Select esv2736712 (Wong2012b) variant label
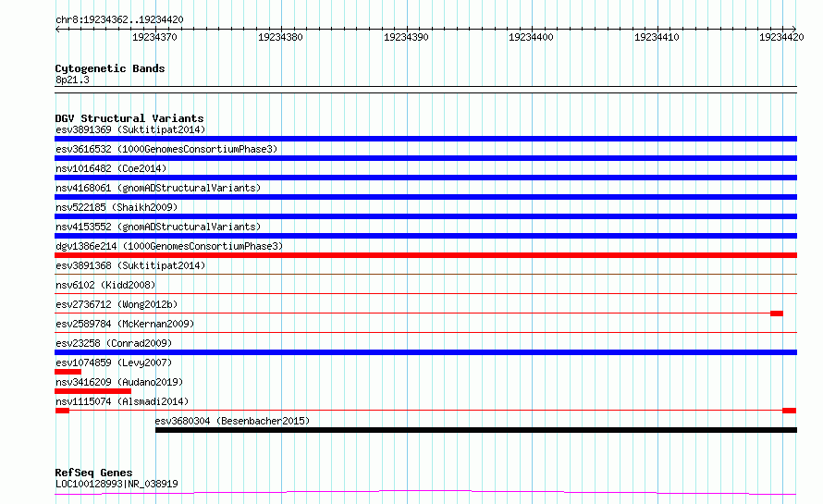 117,304
